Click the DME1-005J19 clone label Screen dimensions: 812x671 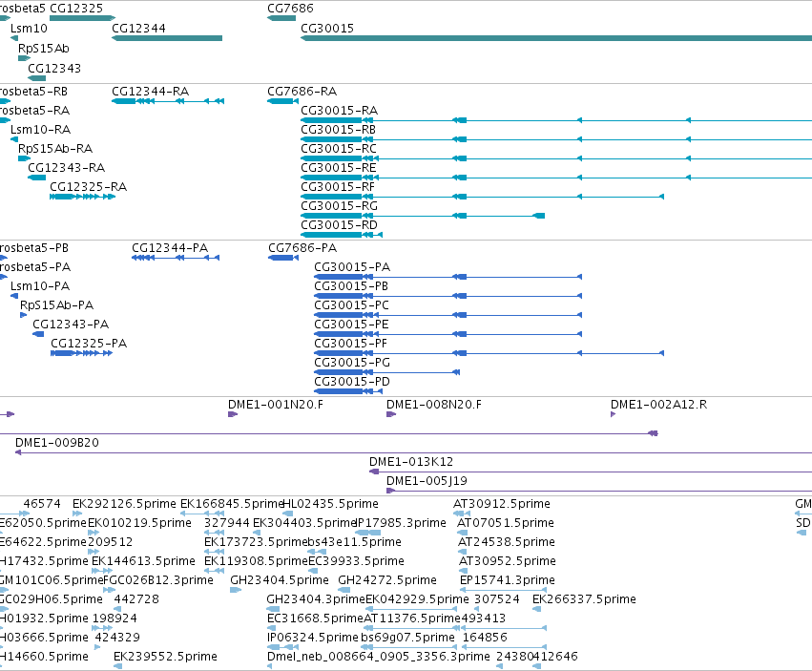[x=427, y=481]
